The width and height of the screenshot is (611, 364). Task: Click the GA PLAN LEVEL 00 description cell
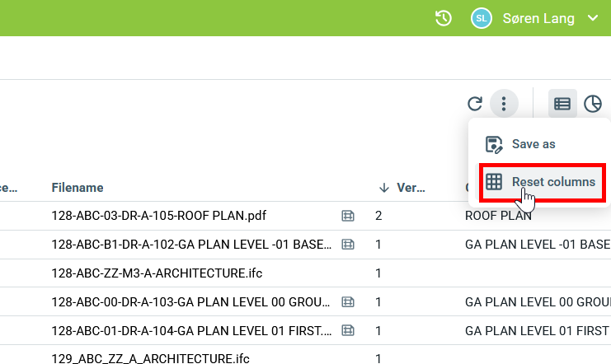coord(537,301)
